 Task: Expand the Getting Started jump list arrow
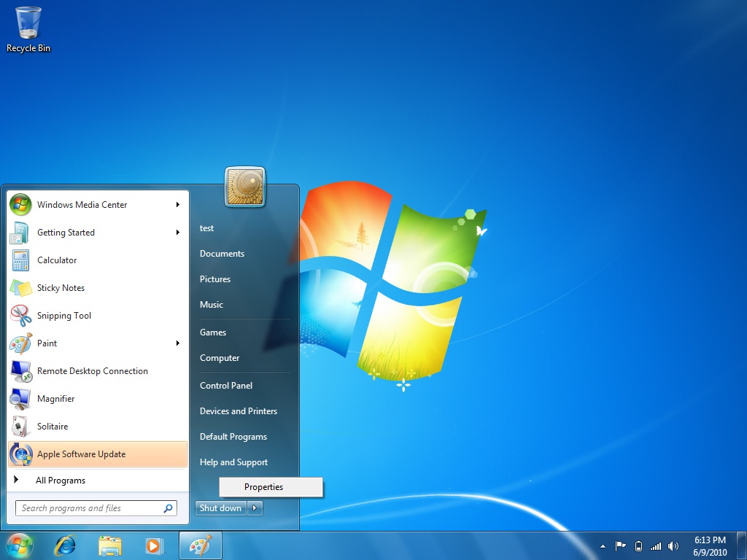[178, 233]
